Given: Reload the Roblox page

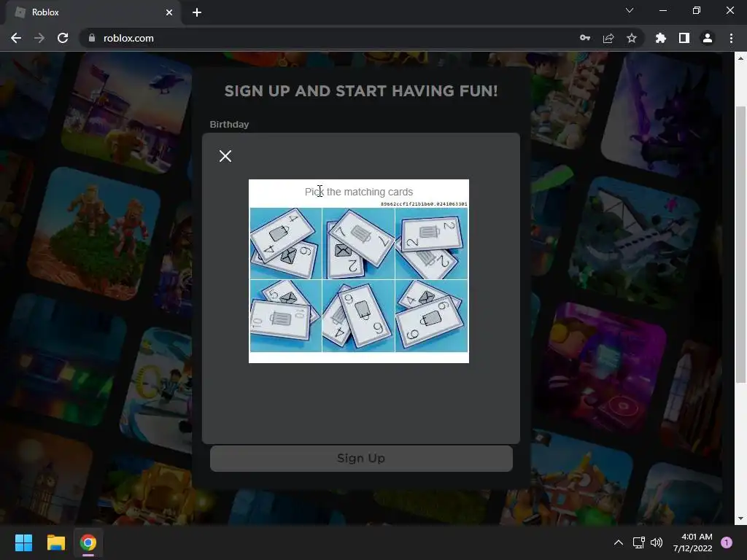Looking at the screenshot, I should 63,38.
